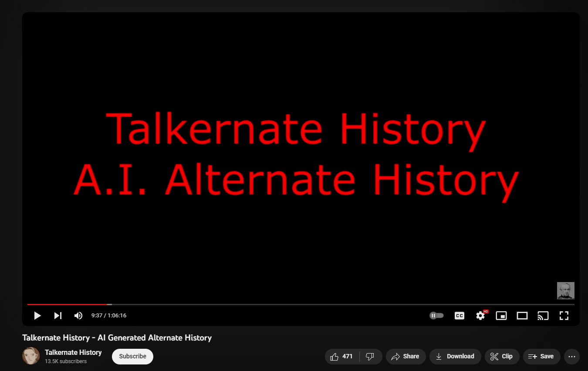Switch to theater mode
588x371 pixels.
[x=522, y=316]
